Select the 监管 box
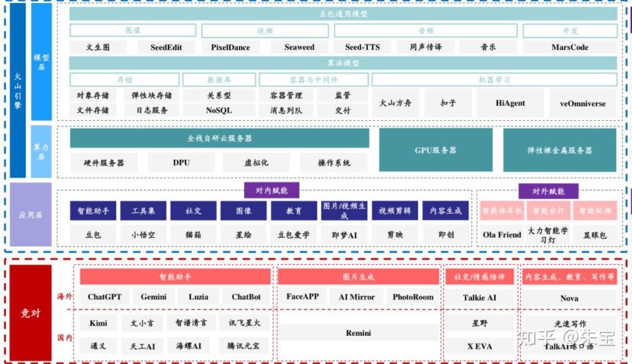The image size is (632, 364). (342, 95)
